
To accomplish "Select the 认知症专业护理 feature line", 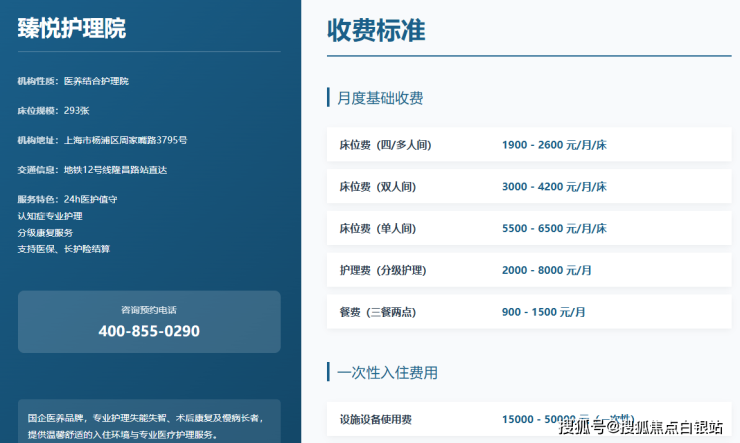I will (x=50, y=216).
